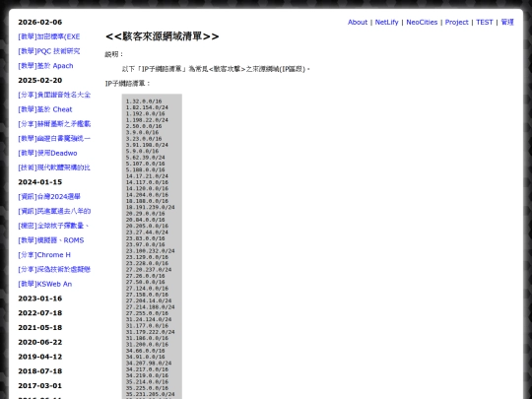
Task: Click the IP entry 35.231.205.0/24
Action: (x=151, y=395)
